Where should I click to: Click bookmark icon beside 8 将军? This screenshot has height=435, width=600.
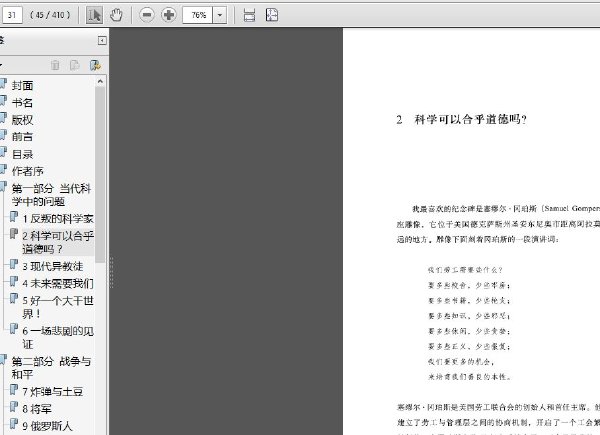pyautogui.click(x=14, y=407)
